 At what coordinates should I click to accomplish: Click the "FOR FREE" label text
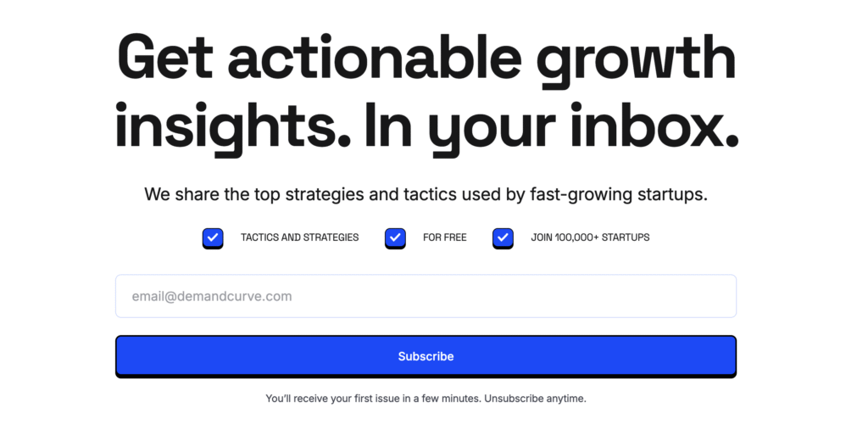click(444, 238)
